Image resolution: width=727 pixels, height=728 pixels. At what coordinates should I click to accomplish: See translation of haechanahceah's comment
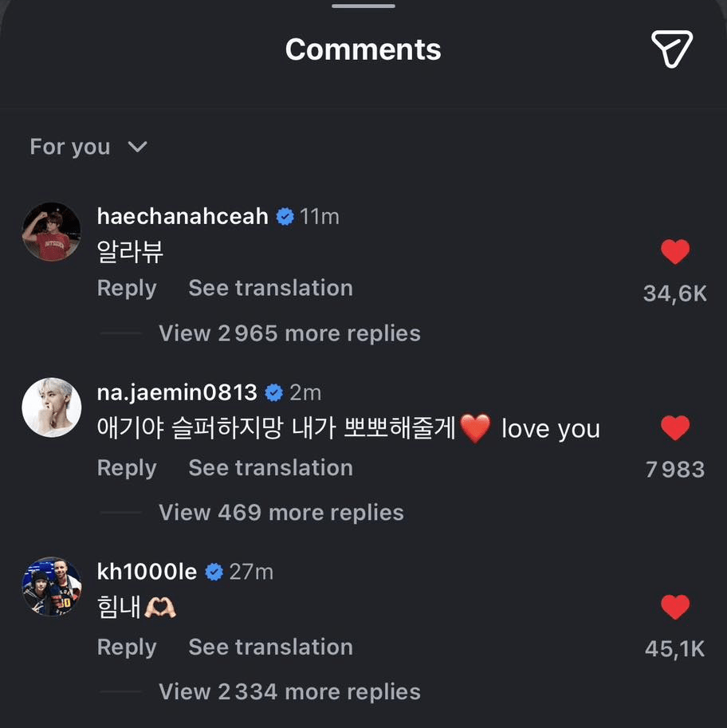[x=270, y=289]
